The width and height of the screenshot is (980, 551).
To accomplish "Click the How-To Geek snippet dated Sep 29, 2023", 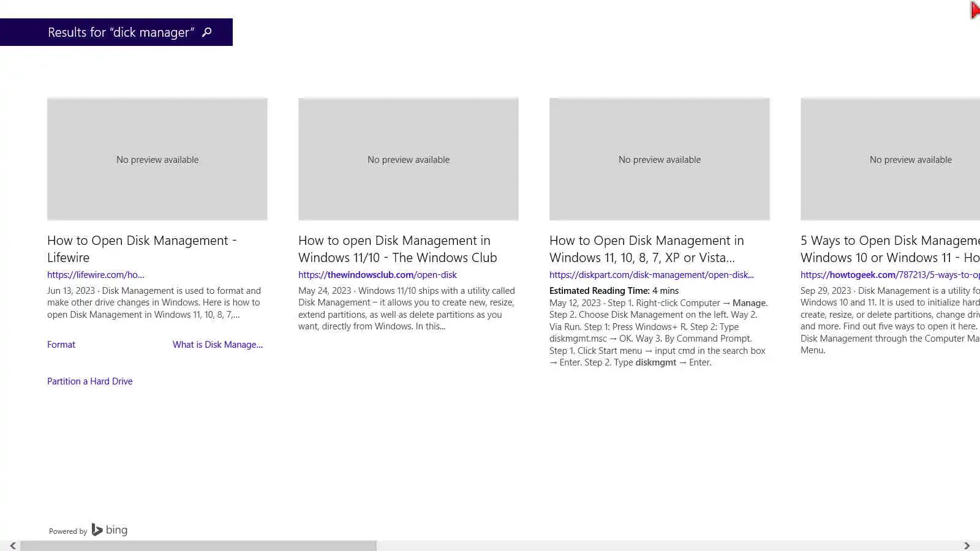I will (x=890, y=320).
